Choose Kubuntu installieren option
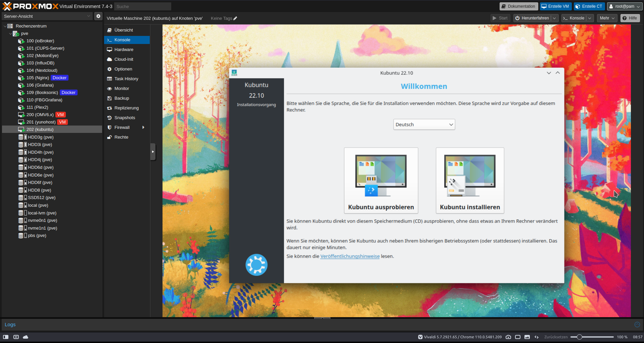 click(x=470, y=181)
